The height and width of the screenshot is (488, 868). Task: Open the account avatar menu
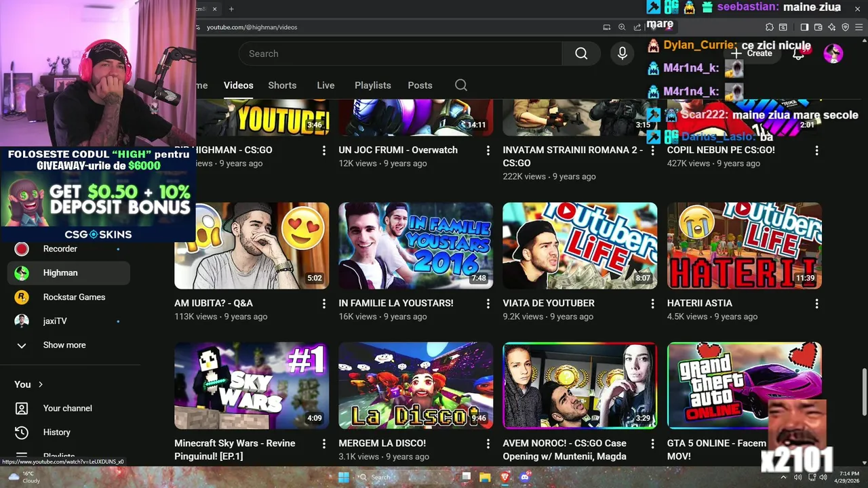point(833,54)
